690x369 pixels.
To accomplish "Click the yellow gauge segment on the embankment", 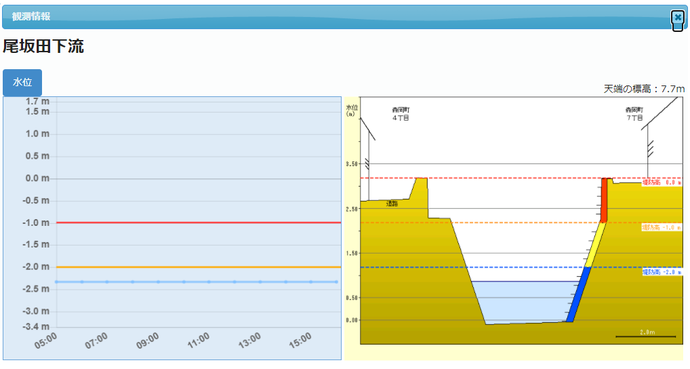I will (x=595, y=245).
